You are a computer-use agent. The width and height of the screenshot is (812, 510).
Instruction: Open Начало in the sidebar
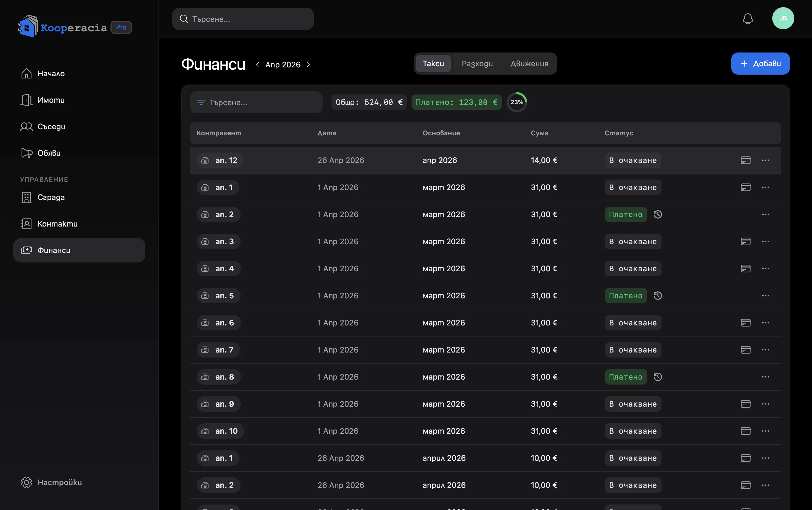[x=79, y=73]
